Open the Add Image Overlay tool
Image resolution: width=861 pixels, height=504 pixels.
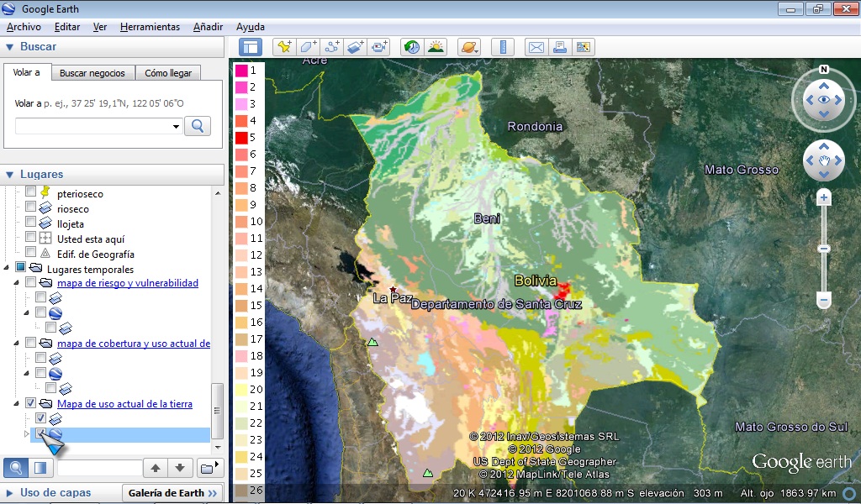(x=357, y=47)
